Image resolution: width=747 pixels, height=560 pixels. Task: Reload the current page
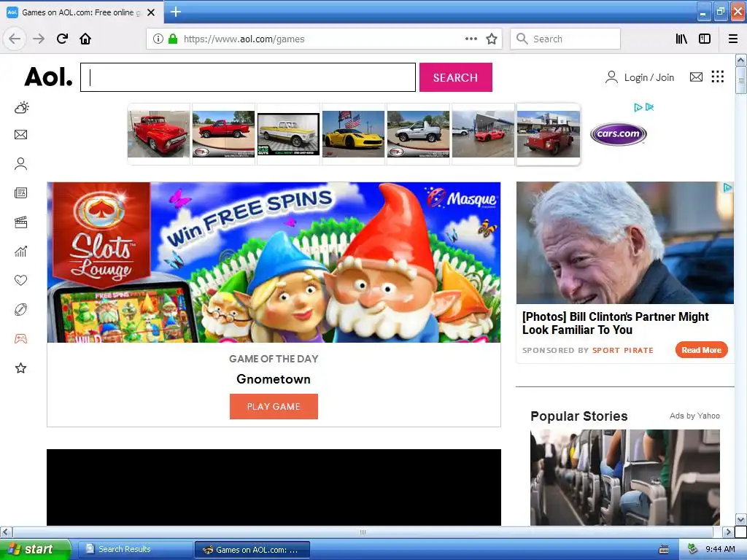coord(63,39)
